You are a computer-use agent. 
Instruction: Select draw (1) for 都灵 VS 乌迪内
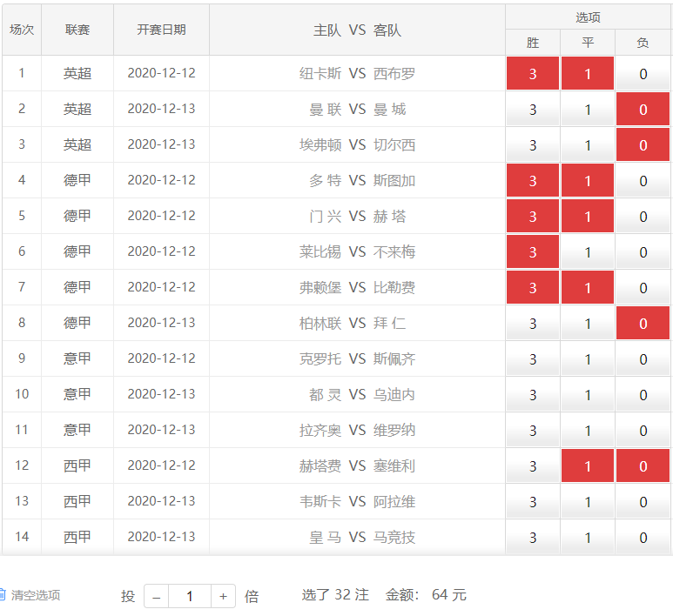[588, 395]
